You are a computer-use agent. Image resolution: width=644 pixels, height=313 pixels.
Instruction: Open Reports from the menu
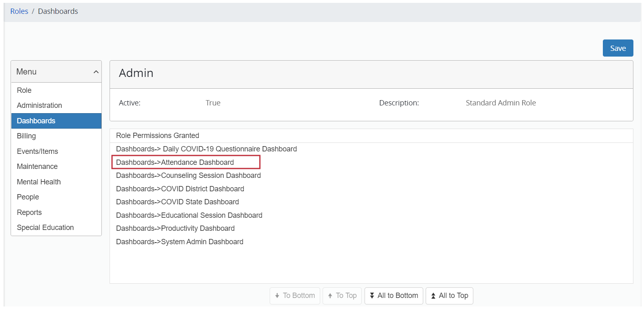(x=29, y=212)
